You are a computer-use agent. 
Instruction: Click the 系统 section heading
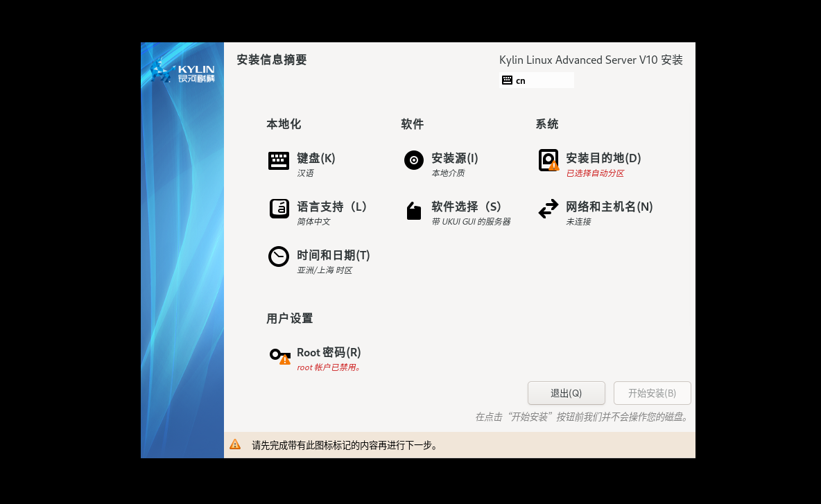click(x=546, y=124)
